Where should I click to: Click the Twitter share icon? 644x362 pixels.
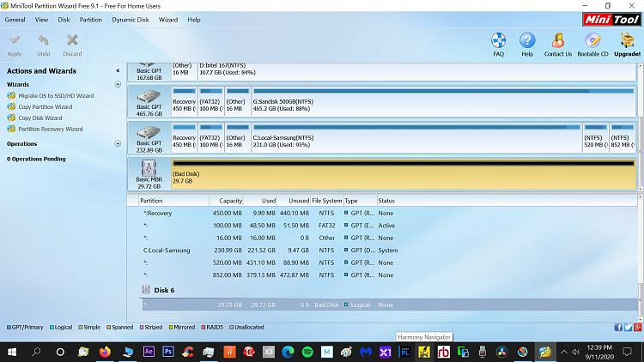[x=628, y=327]
